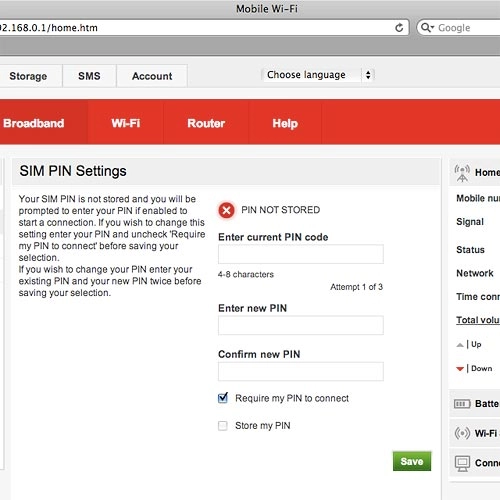
Task: Open the Total volume link
Action: [478, 320]
